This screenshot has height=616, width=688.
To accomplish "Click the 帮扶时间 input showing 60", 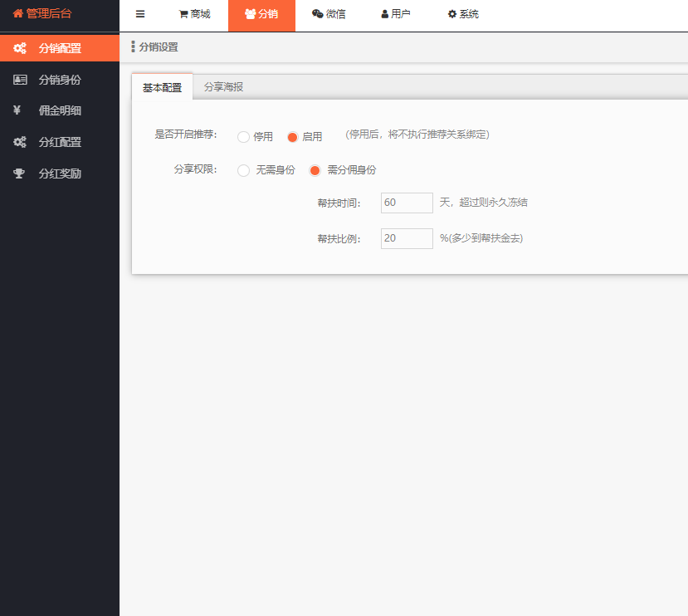I will pos(406,203).
